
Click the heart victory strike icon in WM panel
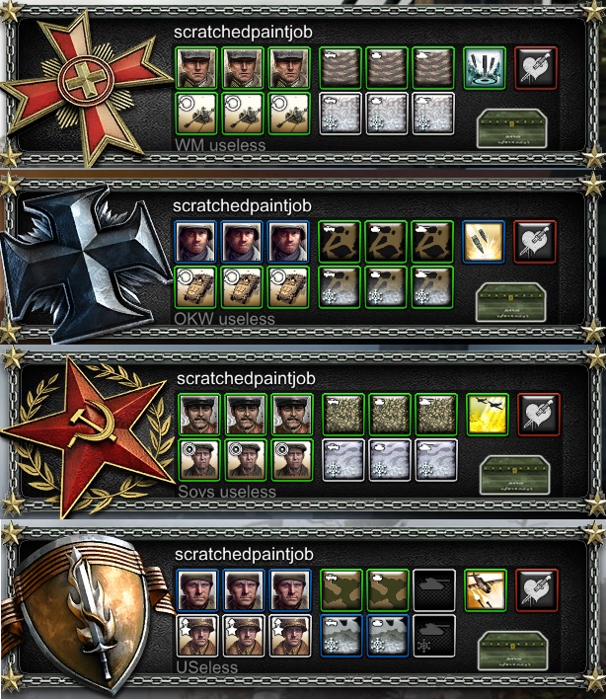(536, 68)
